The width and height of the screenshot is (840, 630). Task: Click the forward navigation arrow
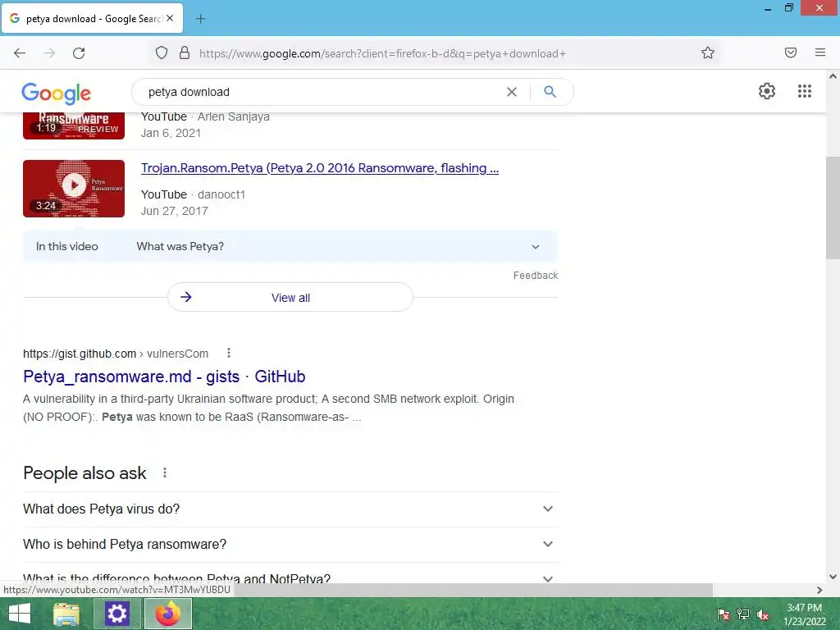(49, 53)
